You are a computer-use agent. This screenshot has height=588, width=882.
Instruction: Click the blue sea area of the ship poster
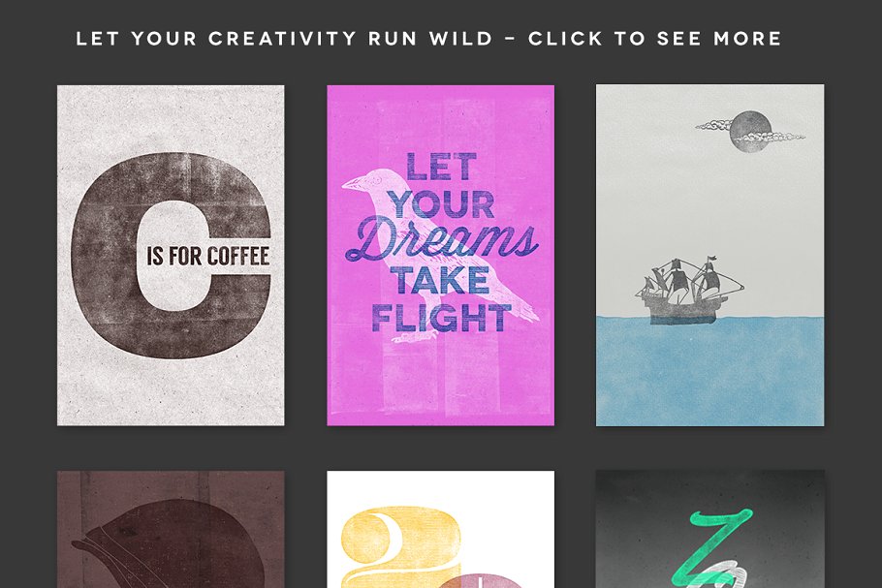[709, 371]
